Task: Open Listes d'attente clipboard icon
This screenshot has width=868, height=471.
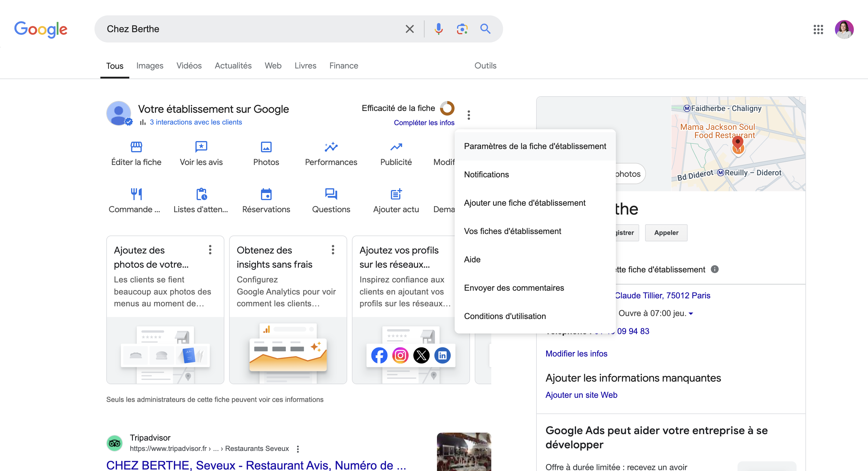Action: tap(201, 194)
